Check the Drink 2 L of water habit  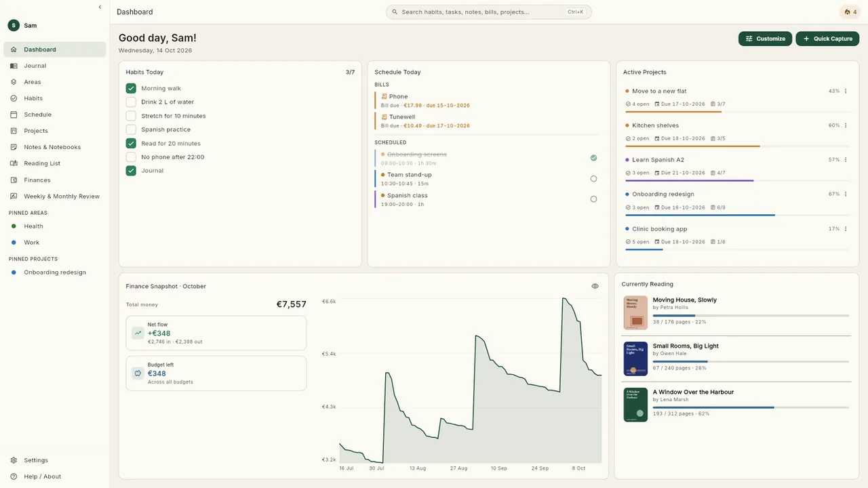click(x=131, y=102)
